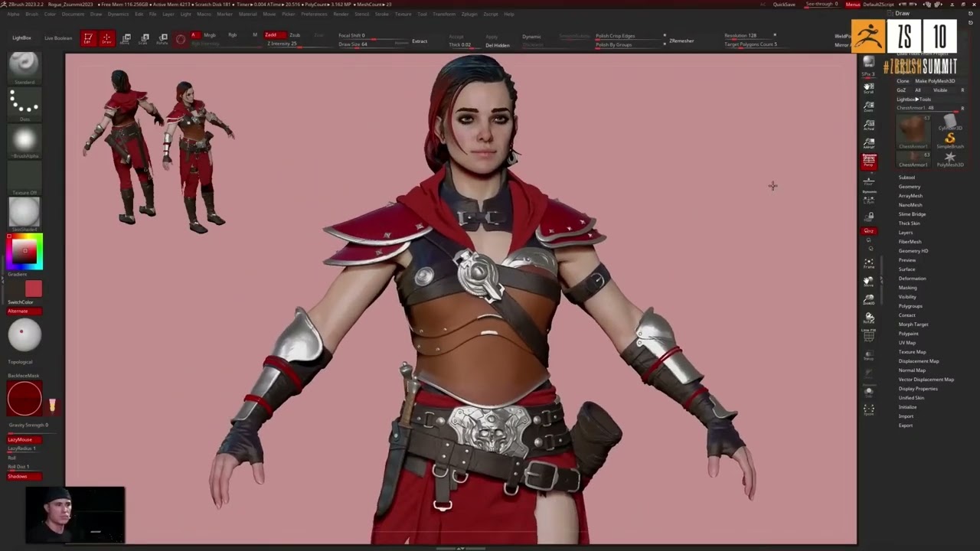Expand the Deformation section
Image resolution: width=980 pixels, height=551 pixels.
pyautogui.click(x=912, y=279)
